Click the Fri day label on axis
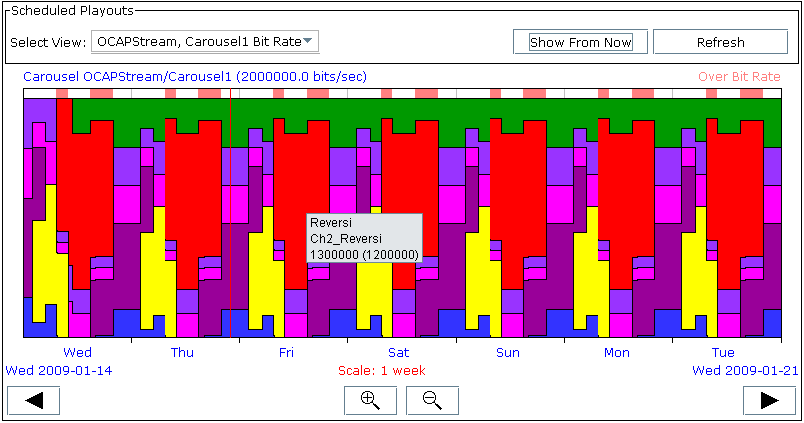The width and height of the screenshot is (804, 423). point(286,352)
